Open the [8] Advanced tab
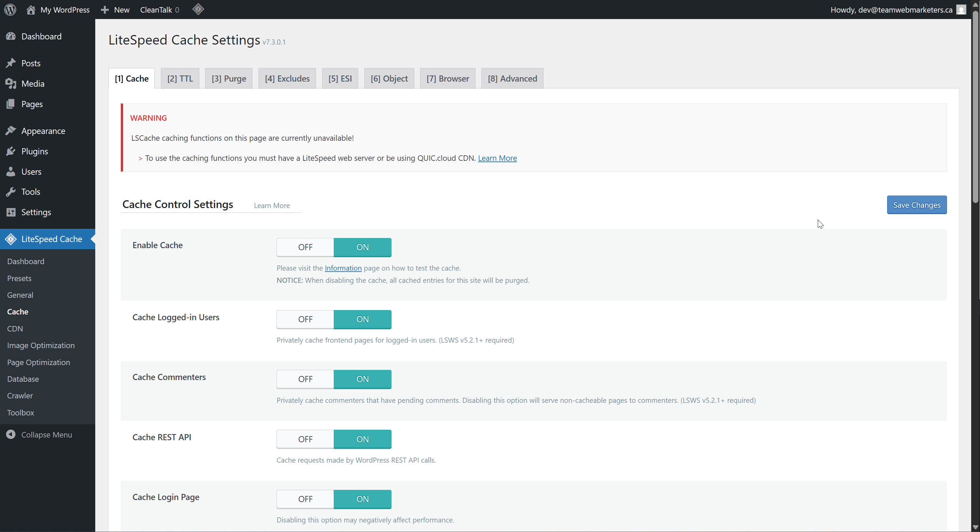 point(512,79)
